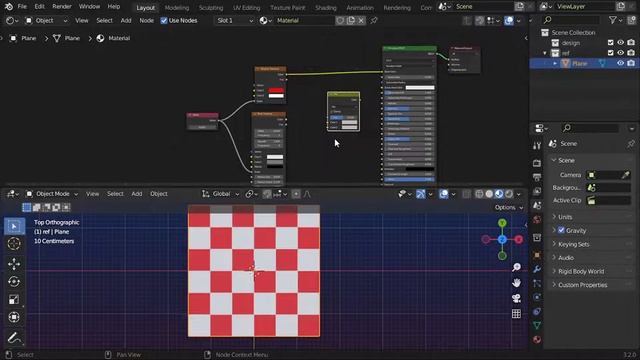Unlink the Material with the X icon
The width and height of the screenshot is (640, 360).
point(361,20)
